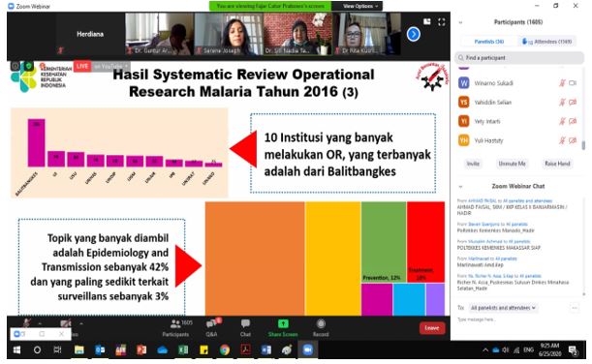
Task: Launch Chrome from the taskbar
Action: [225, 350]
